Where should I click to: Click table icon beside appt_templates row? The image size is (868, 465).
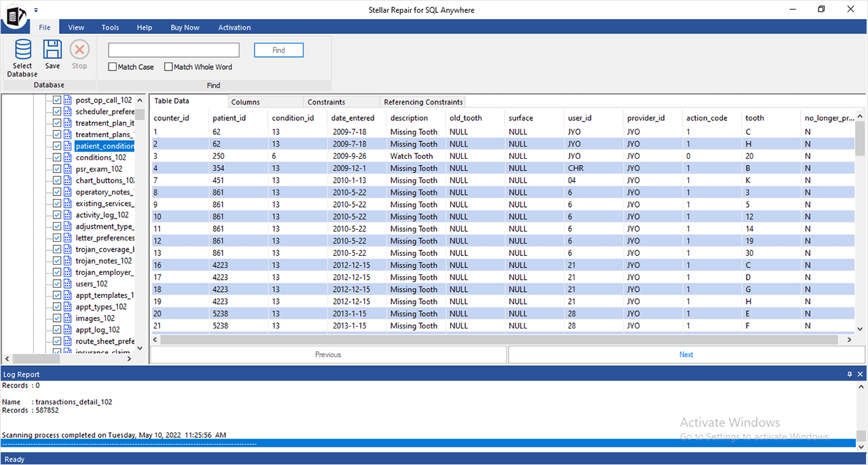[x=67, y=295]
